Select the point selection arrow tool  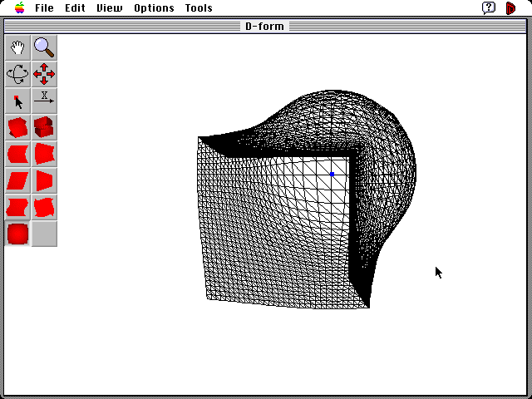point(17,101)
